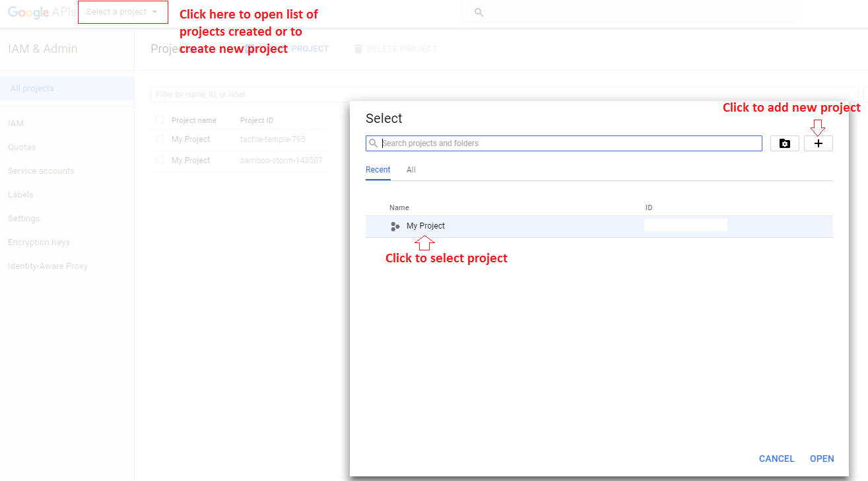Click the plus icon to add new project
The height and width of the screenshot is (481, 868).
pos(818,143)
